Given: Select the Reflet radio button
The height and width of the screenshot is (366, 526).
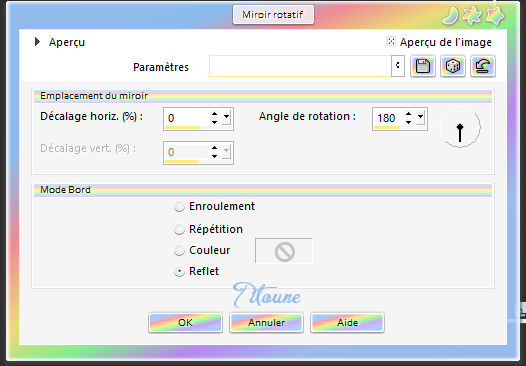Looking at the screenshot, I should point(179,271).
